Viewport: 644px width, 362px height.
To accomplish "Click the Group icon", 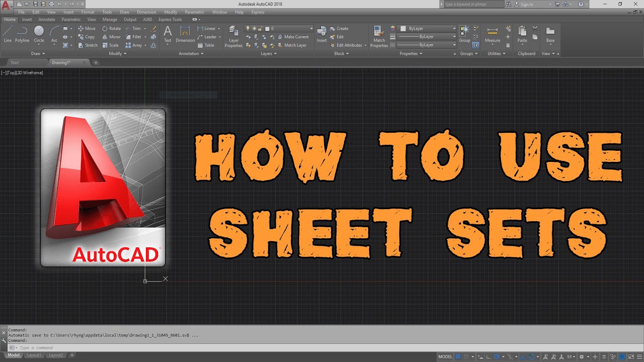I will (464, 34).
